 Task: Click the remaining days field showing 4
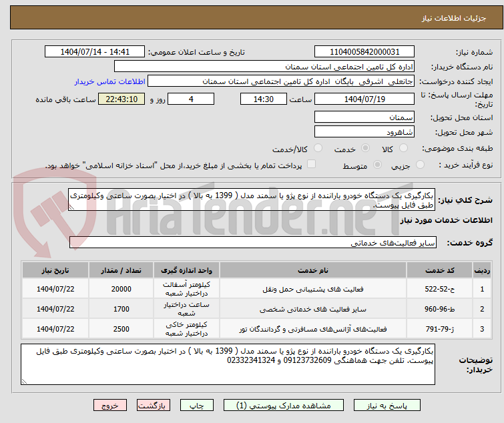[x=191, y=99]
